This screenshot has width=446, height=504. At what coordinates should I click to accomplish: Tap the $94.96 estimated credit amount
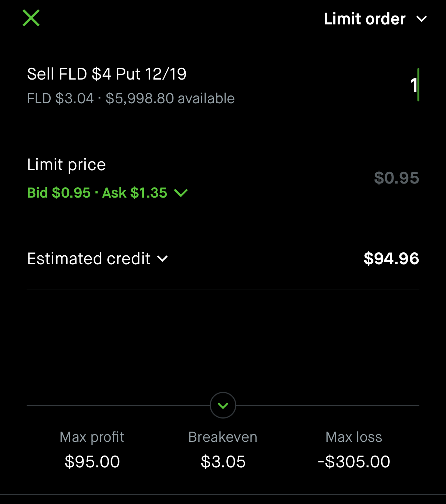tap(391, 259)
